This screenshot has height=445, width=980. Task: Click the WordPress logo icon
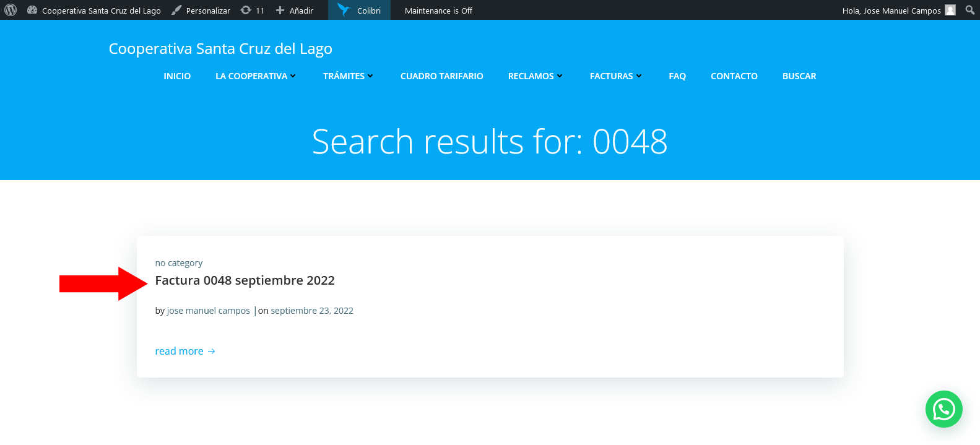[x=11, y=10]
